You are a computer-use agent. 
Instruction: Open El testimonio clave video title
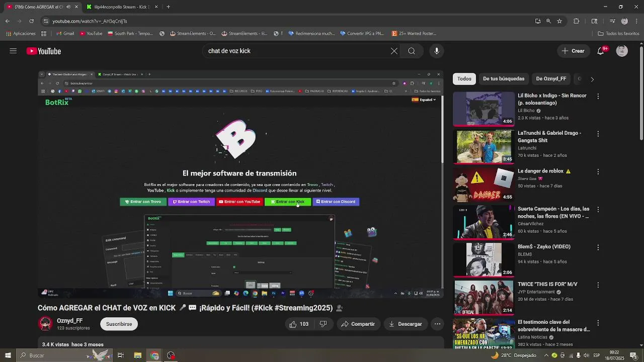coord(553,326)
